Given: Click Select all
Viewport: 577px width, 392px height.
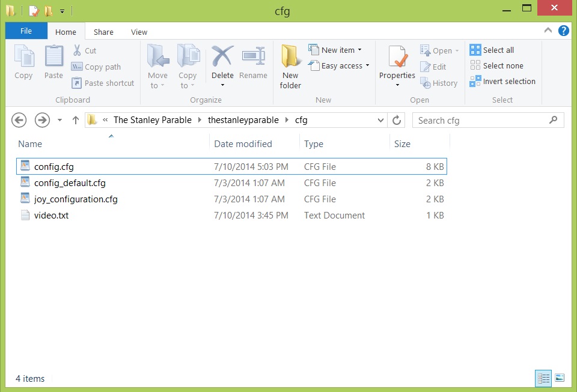Looking at the screenshot, I should point(492,50).
